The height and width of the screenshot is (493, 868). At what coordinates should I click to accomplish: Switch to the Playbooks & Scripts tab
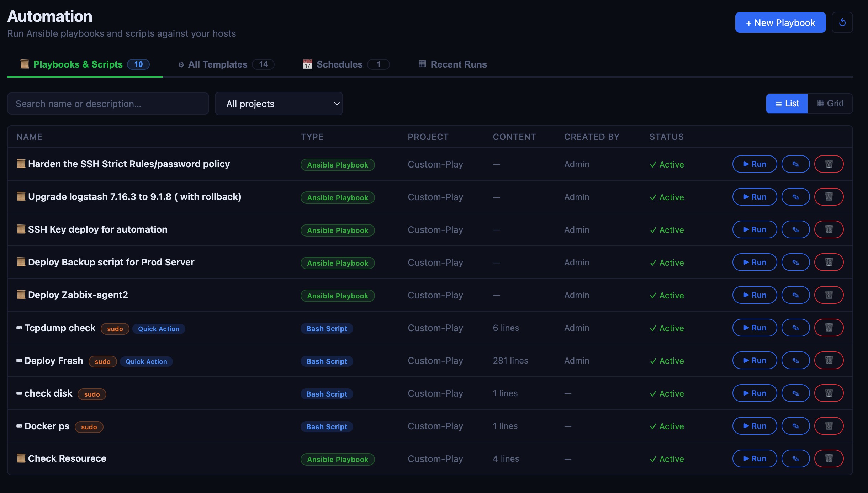pos(85,64)
